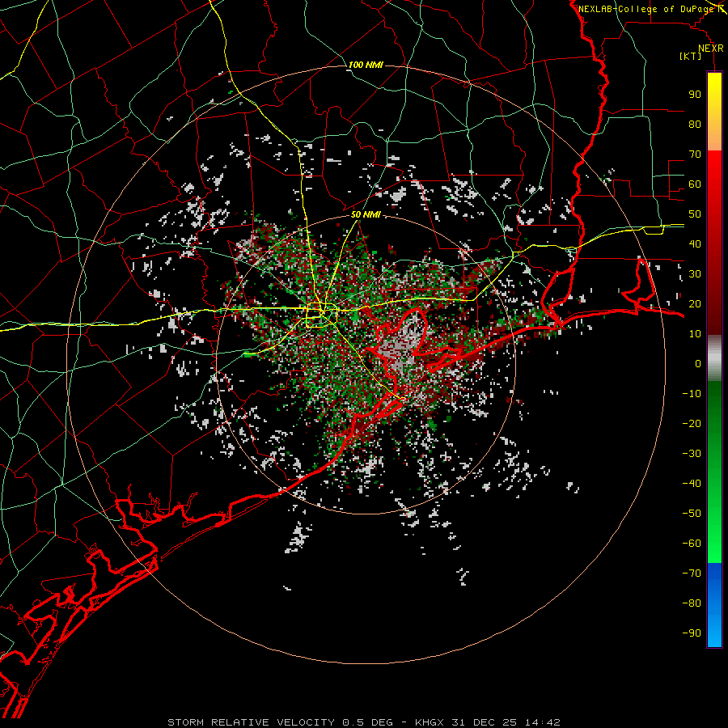Click the 80 value on velocity scale
Image resolution: width=728 pixels, height=728 pixels.
[x=695, y=125]
